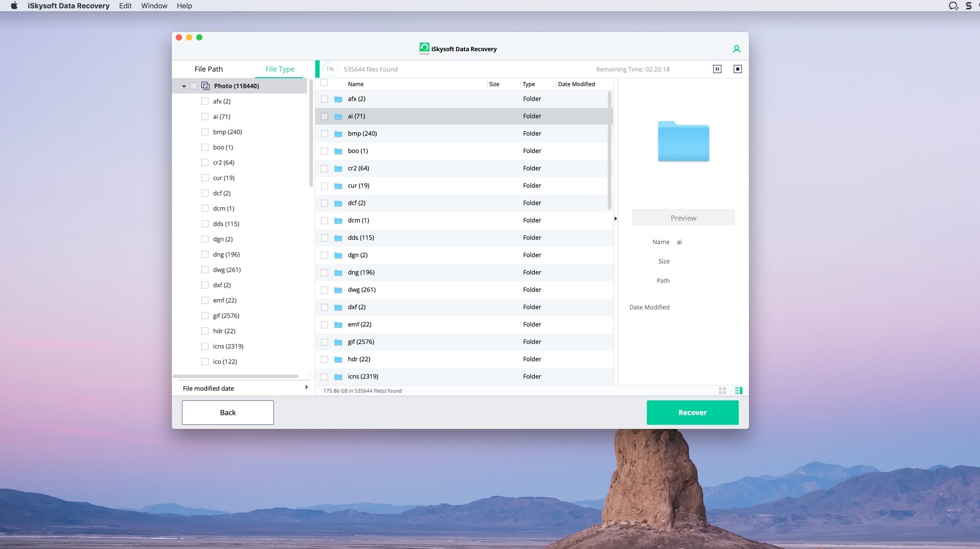Click the Remaining Time 02:20:18 text

(633, 69)
